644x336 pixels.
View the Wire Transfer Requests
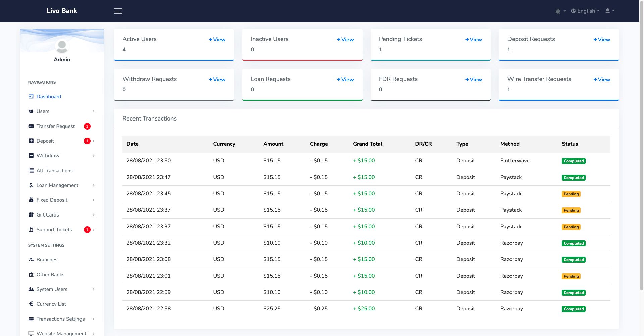pos(602,80)
